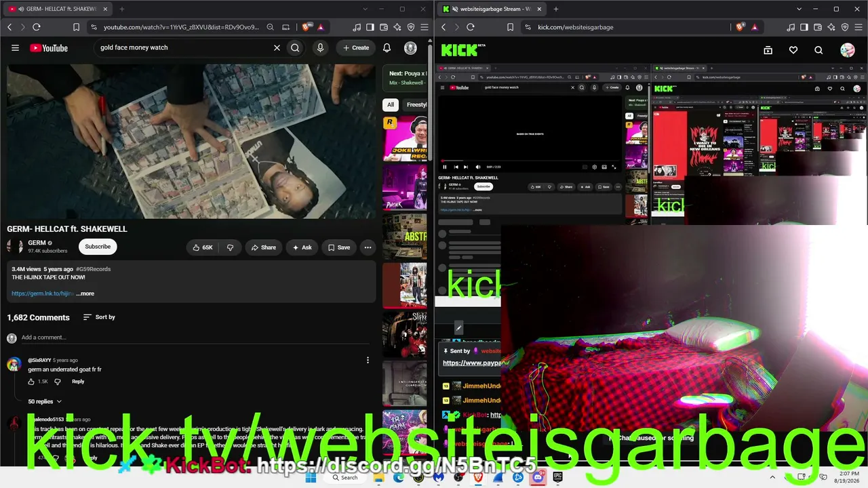Expand the video description with ...more
The height and width of the screenshot is (488, 868).
[x=85, y=293]
